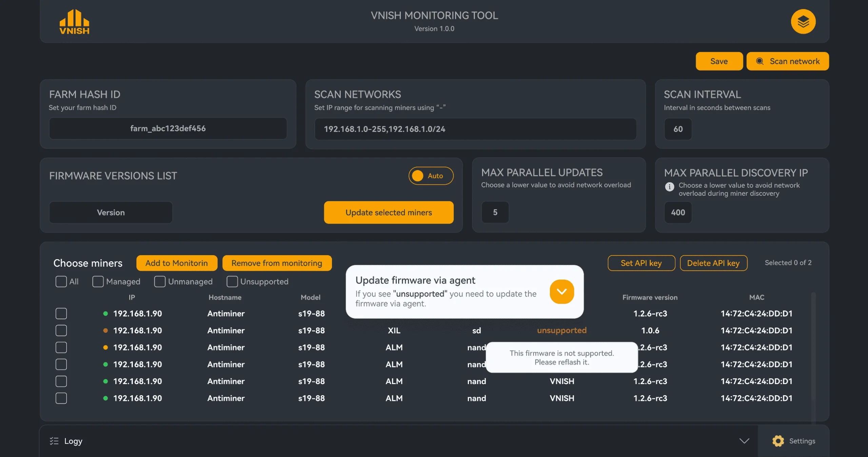
Task: Click the Hostname column header
Action: (x=225, y=298)
